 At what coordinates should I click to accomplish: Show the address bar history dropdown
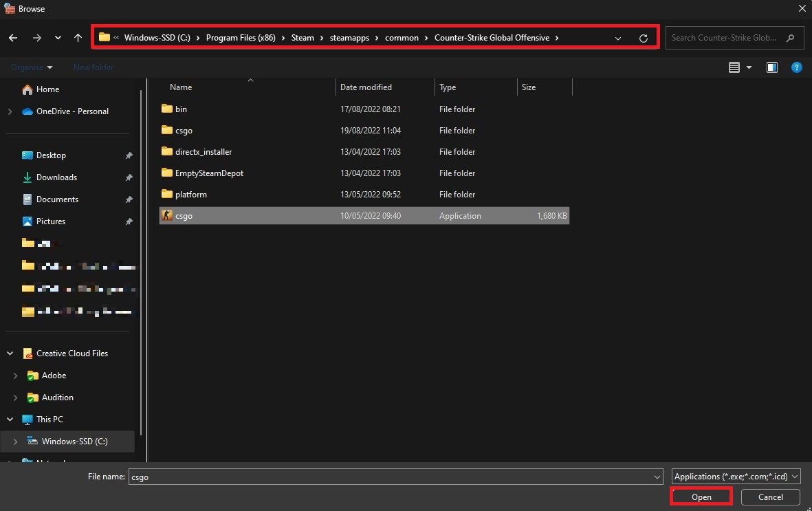pyautogui.click(x=617, y=39)
